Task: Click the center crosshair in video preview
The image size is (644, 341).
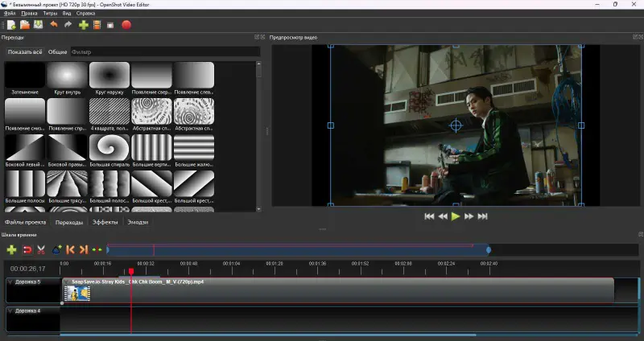Action: click(x=456, y=125)
